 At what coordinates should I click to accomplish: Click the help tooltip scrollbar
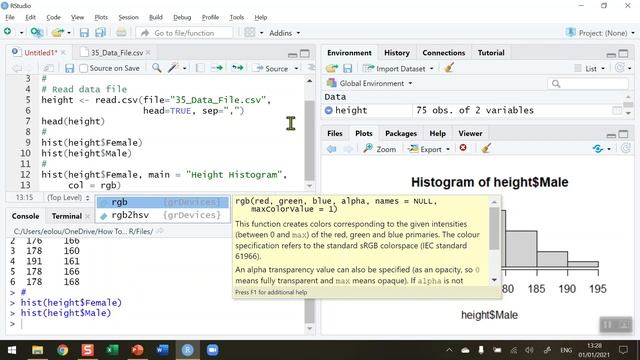[x=494, y=229]
